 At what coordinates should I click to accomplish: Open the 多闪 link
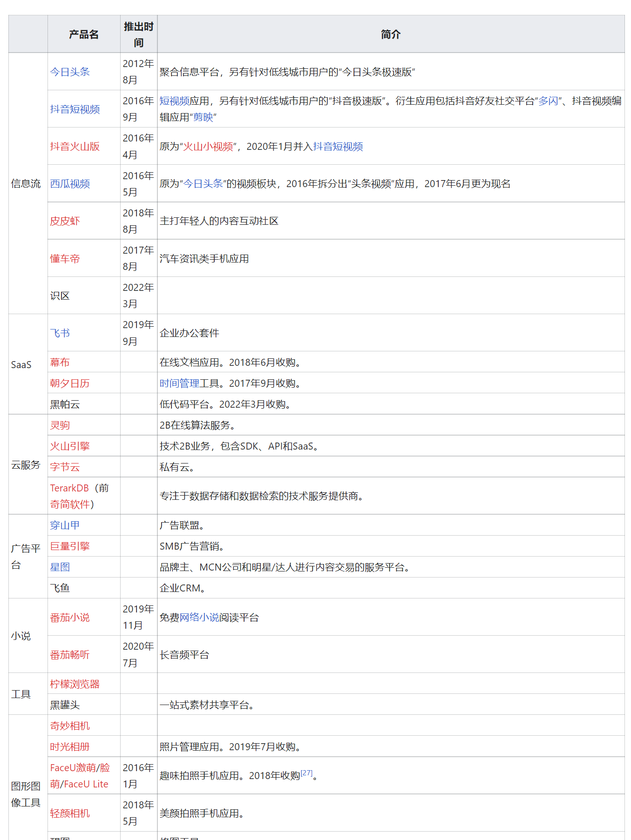pos(548,101)
